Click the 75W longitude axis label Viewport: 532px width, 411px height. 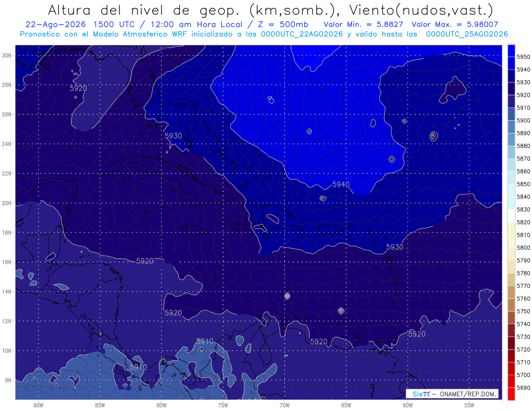[x=223, y=405]
